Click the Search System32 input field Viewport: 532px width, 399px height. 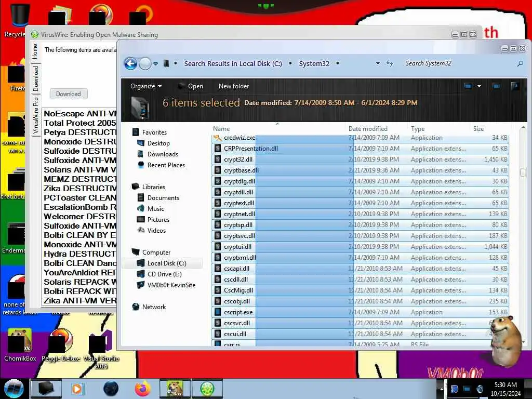[x=458, y=63]
